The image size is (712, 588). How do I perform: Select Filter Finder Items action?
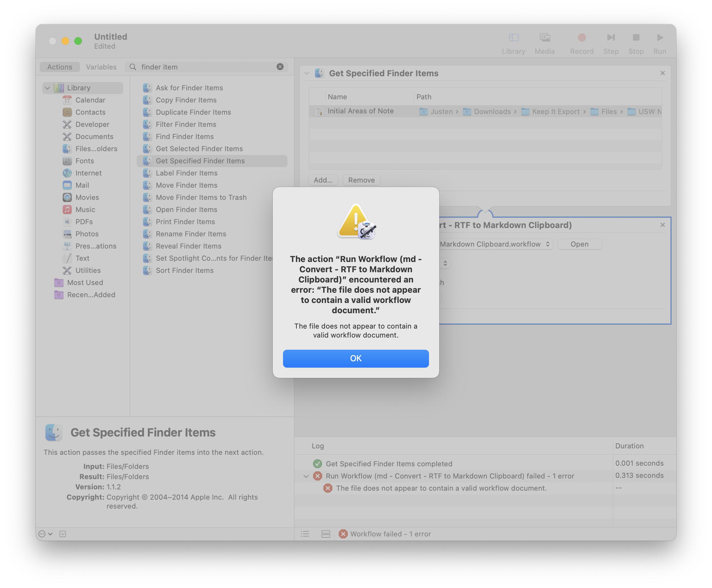click(186, 125)
